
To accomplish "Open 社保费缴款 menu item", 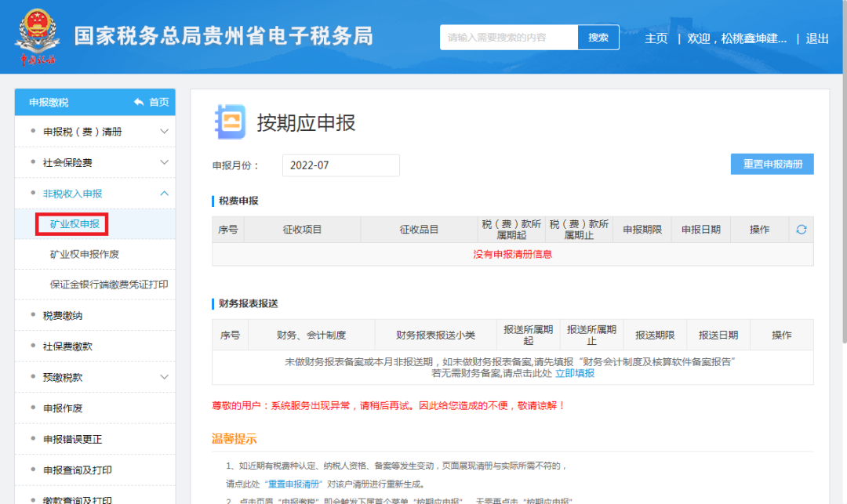I will click(x=67, y=346).
